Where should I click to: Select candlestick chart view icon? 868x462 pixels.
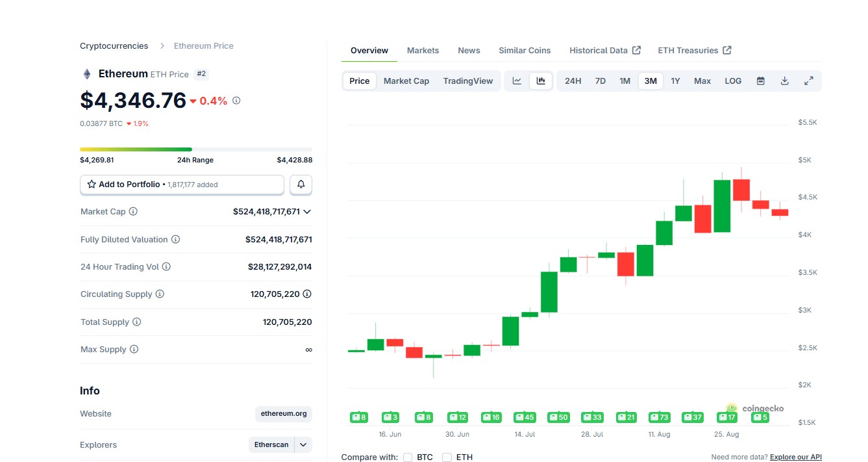(541, 81)
